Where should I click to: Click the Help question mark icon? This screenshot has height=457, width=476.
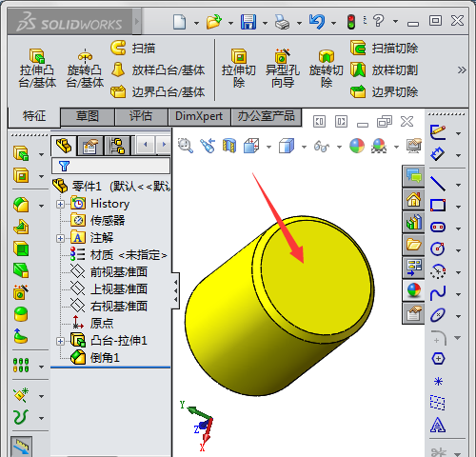(x=378, y=21)
